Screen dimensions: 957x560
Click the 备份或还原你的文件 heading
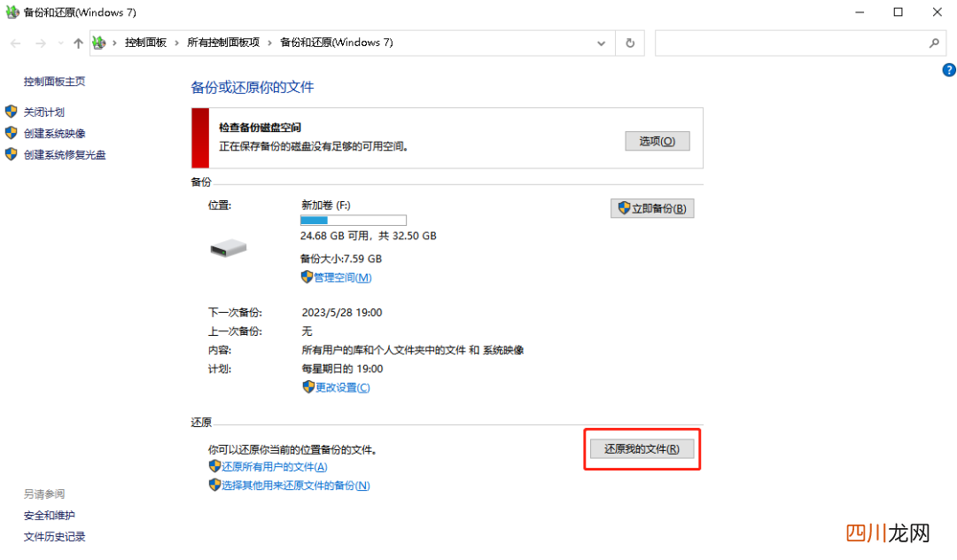coord(252,87)
